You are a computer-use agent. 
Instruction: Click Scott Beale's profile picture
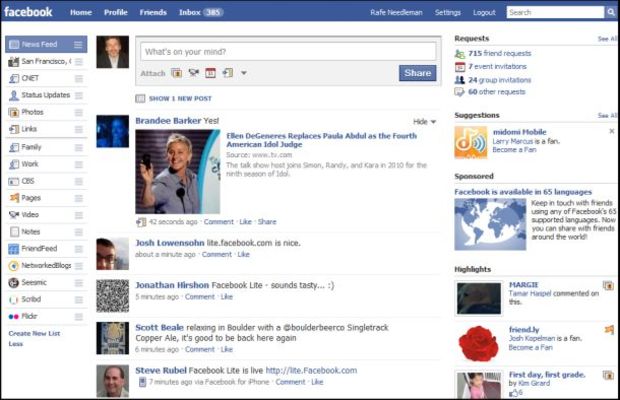click(113, 338)
